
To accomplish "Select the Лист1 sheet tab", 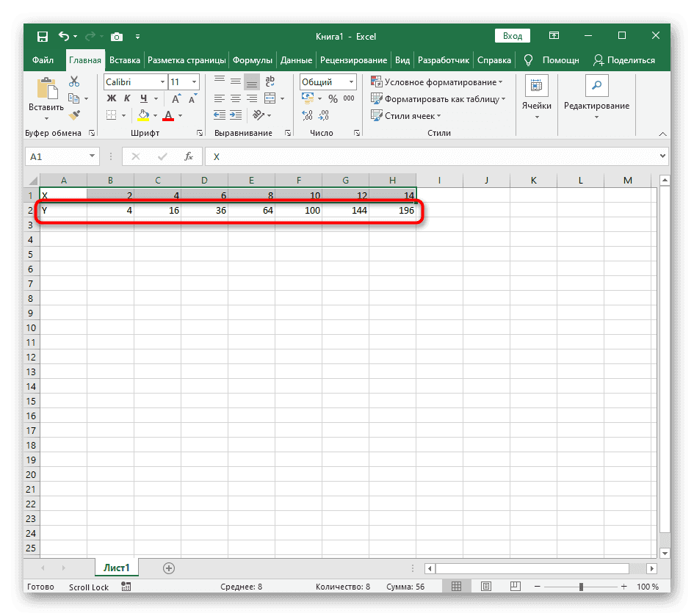I will [116, 568].
